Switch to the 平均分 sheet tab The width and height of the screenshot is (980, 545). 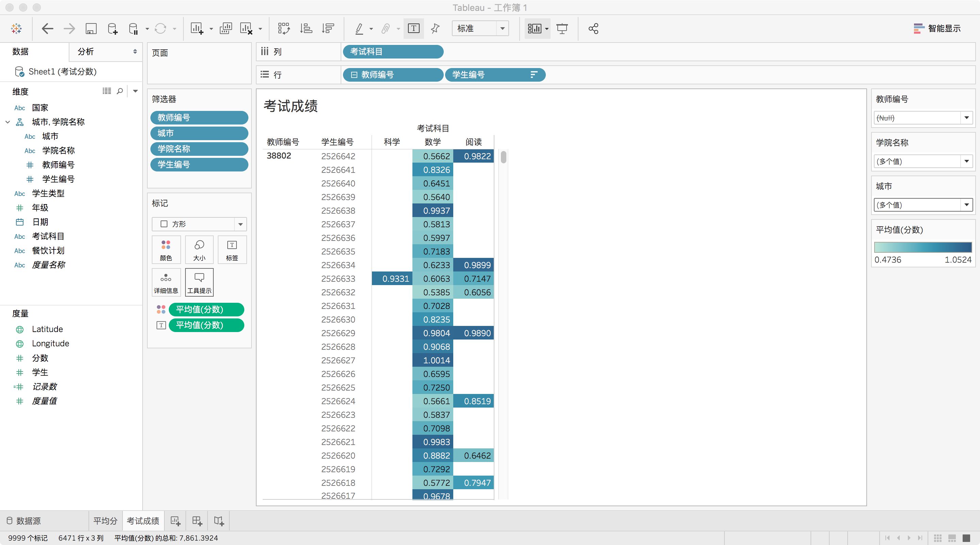point(105,521)
